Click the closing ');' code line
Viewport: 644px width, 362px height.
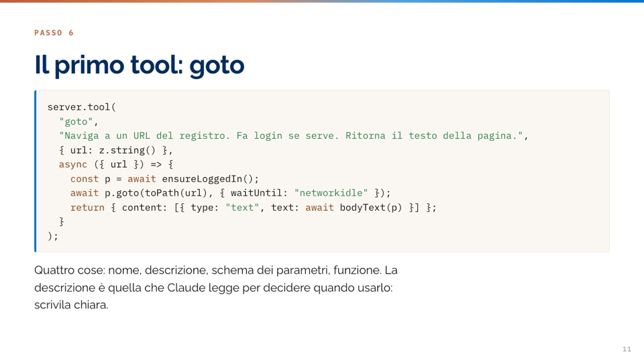53,236
